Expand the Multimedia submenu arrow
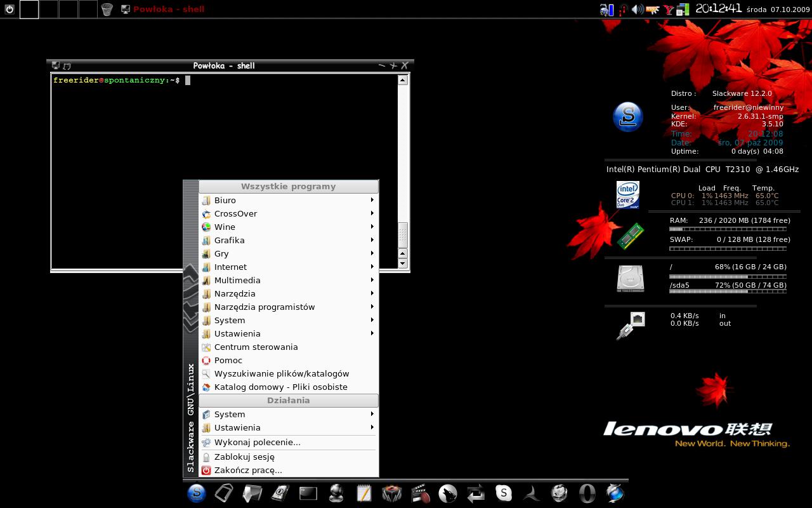 tap(372, 280)
